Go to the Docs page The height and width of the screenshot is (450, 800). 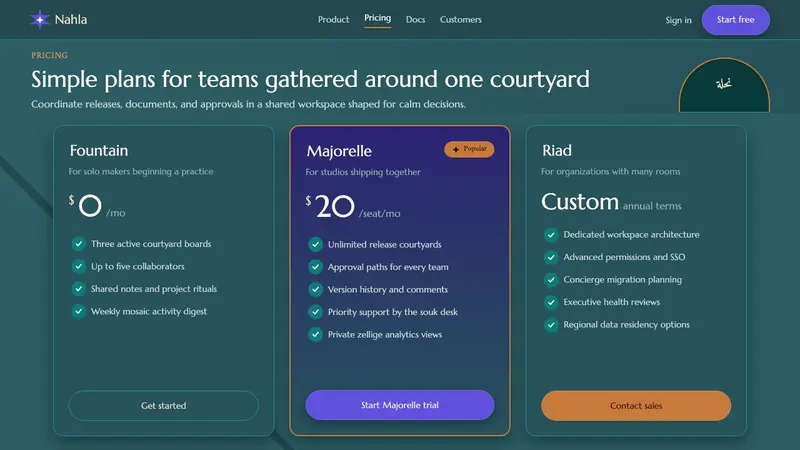415,19
